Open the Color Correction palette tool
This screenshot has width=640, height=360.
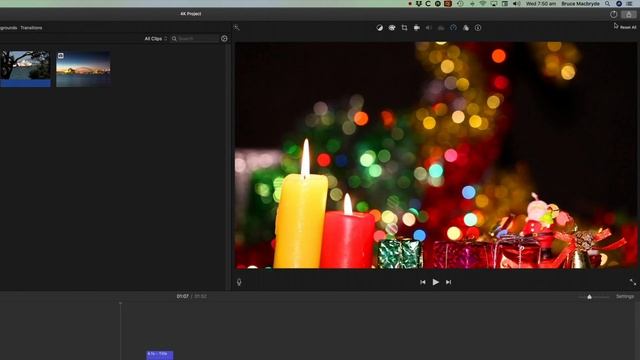pyautogui.click(x=392, y=28)
